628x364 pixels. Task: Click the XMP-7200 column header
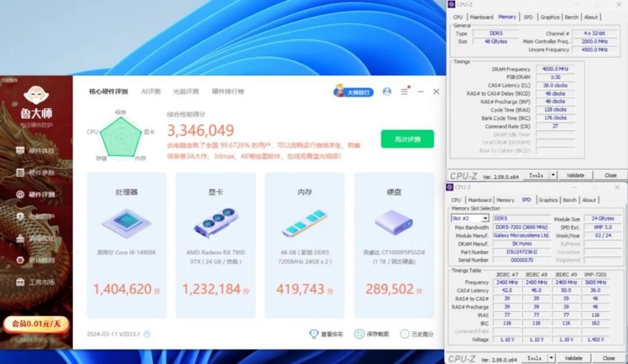tap(595, 274)
